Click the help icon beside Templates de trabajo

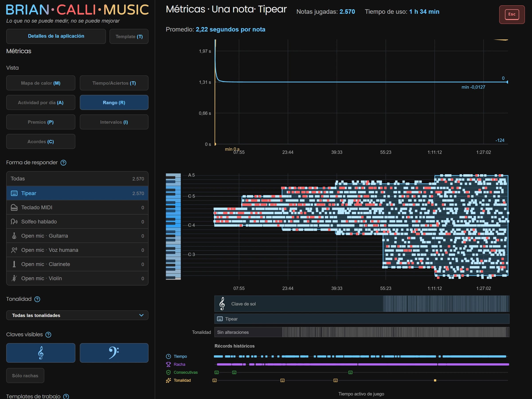click(x=66, y=396)
